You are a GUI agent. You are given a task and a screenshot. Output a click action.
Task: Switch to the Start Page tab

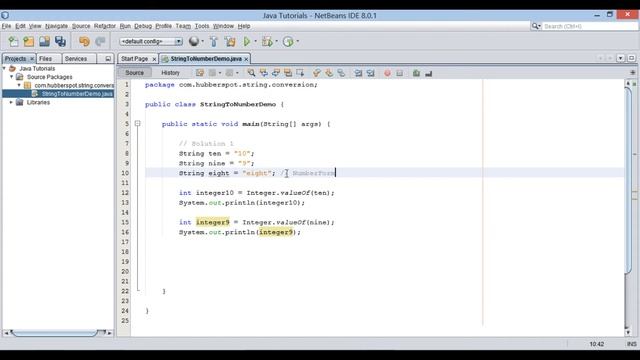coord(134,59)
